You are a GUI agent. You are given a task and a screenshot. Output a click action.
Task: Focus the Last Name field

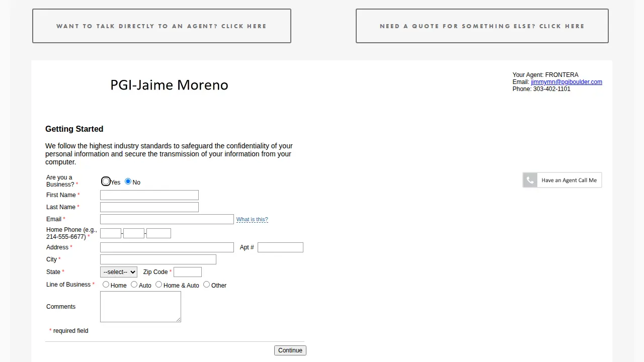[149, 207]
